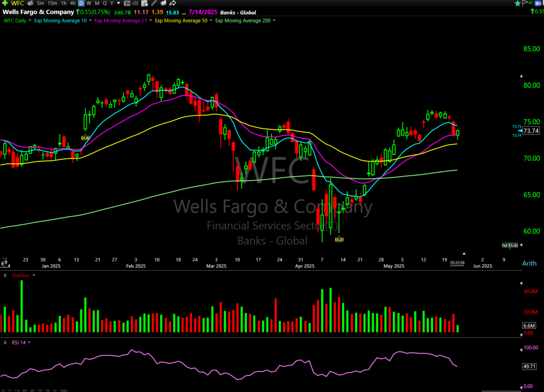Click the arrow beside Est $1.42

coord(521,245)
